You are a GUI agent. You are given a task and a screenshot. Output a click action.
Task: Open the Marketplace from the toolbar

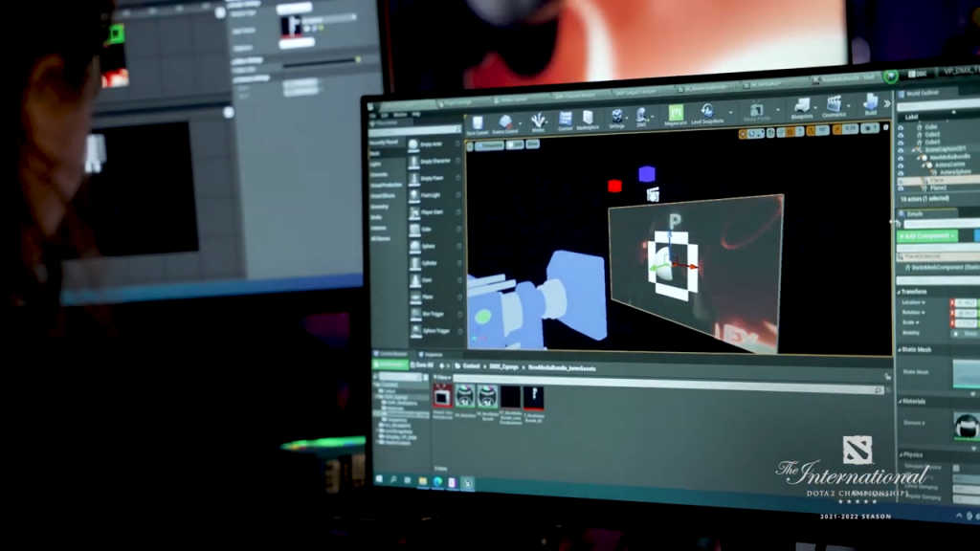588,117
